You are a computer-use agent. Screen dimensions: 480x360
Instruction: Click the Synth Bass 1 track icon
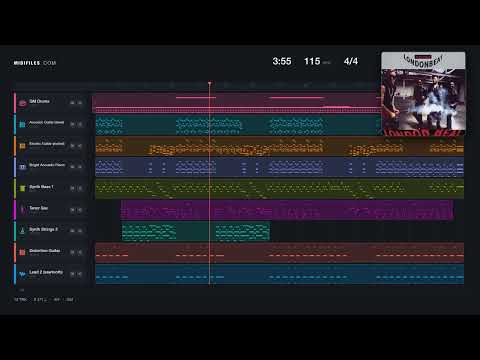[x=22, y=188]
